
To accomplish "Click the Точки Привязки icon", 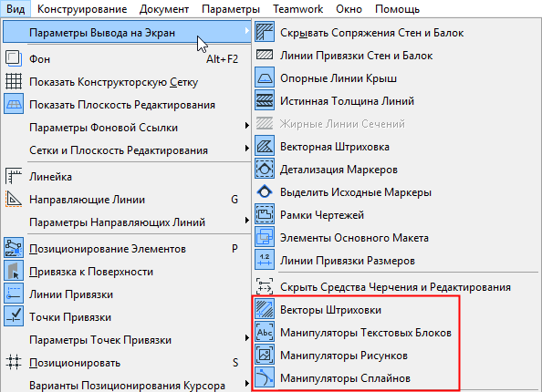I will pos(14,316).
